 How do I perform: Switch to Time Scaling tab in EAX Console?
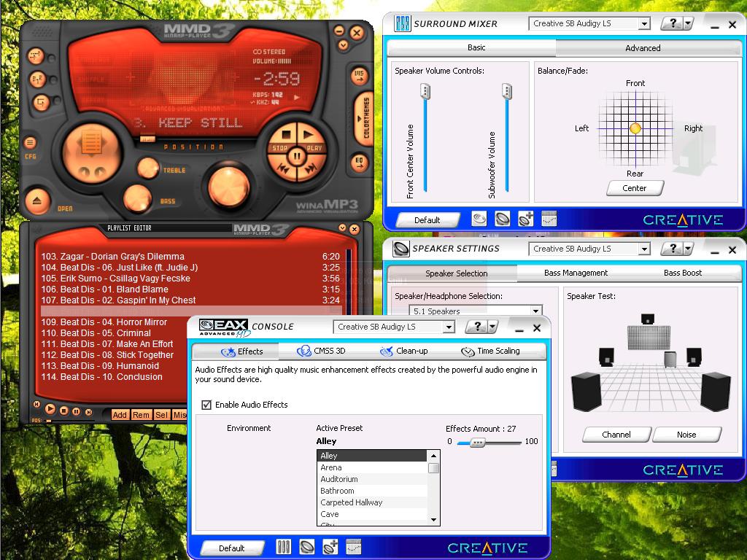[x=490, y=351]
